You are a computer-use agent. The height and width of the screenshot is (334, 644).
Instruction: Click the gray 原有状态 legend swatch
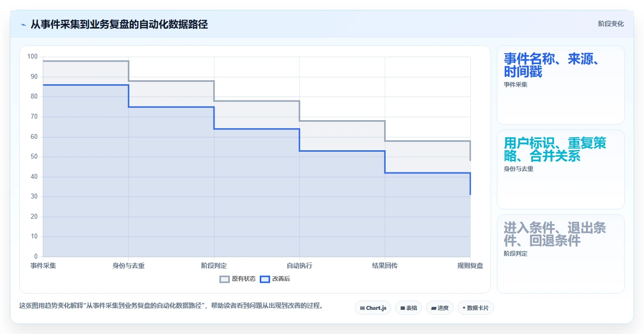tap(224, 279)
